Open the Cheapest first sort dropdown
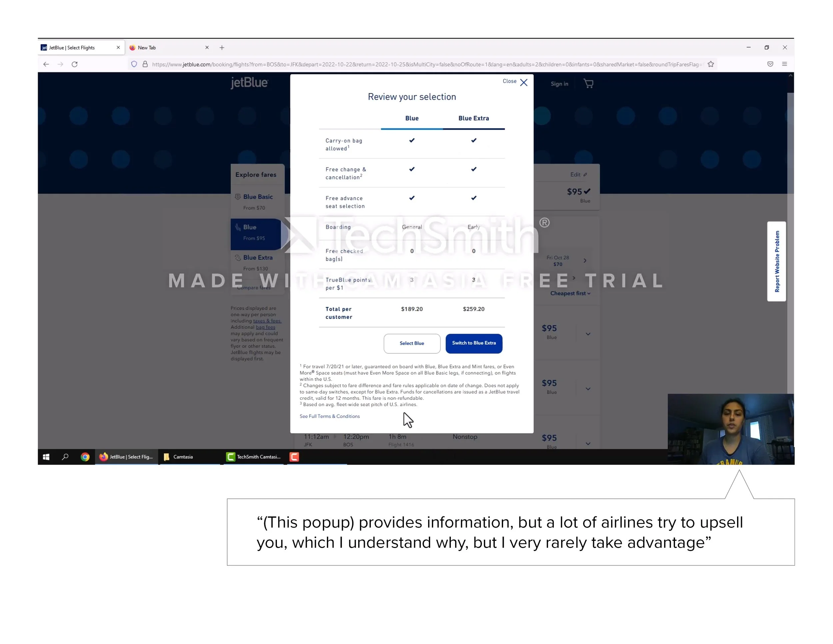This screenshot has width=833, height=644. click(x=570, y=293)
